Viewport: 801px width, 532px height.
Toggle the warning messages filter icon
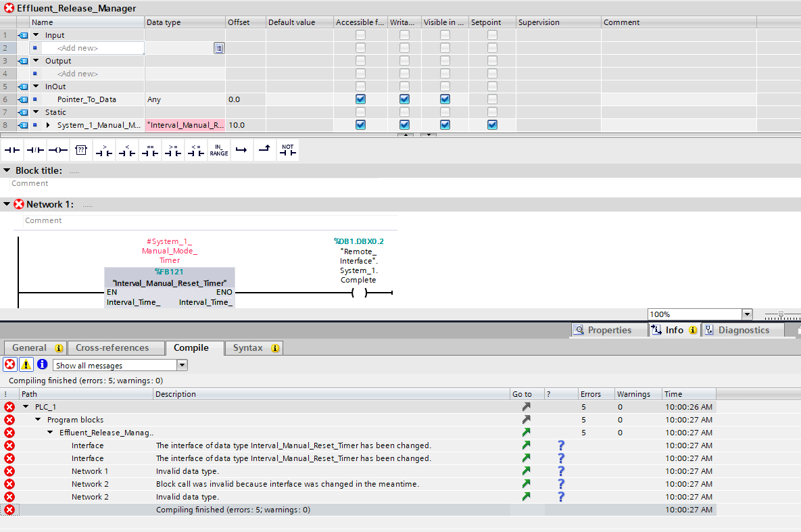point(26,365)
